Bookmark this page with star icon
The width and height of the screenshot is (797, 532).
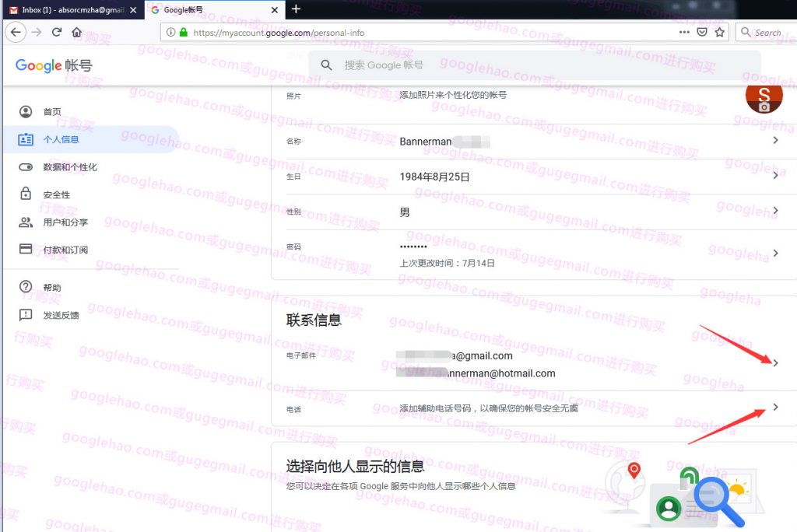[719, 33]
